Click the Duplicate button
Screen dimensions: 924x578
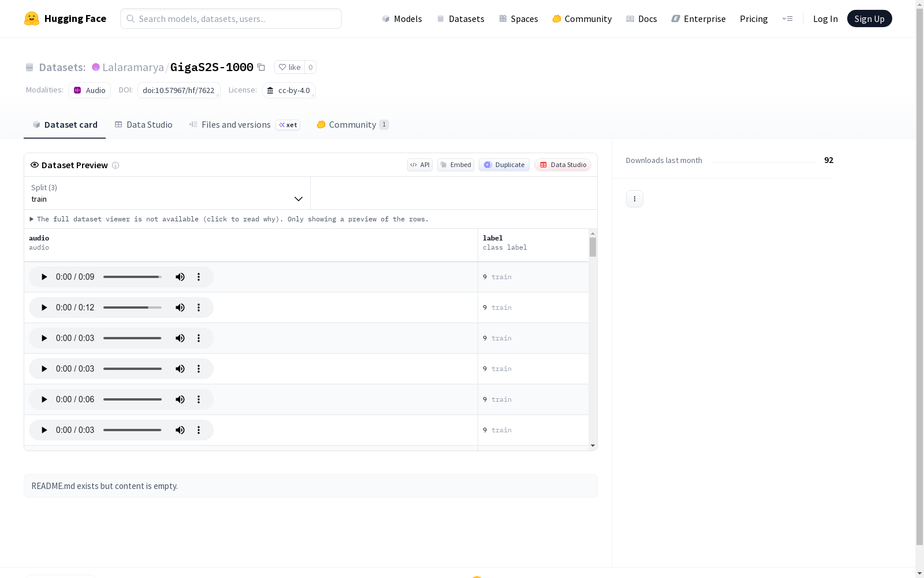[x=504, y=165]
